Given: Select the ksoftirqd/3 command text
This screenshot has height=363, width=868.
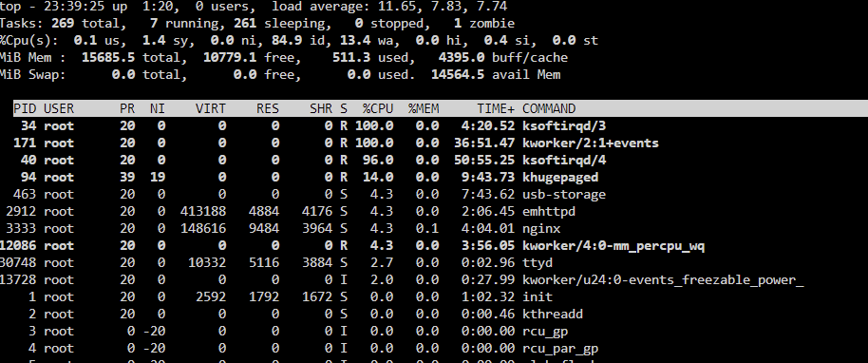Looking at the screenshot, I should pos(564,126).
